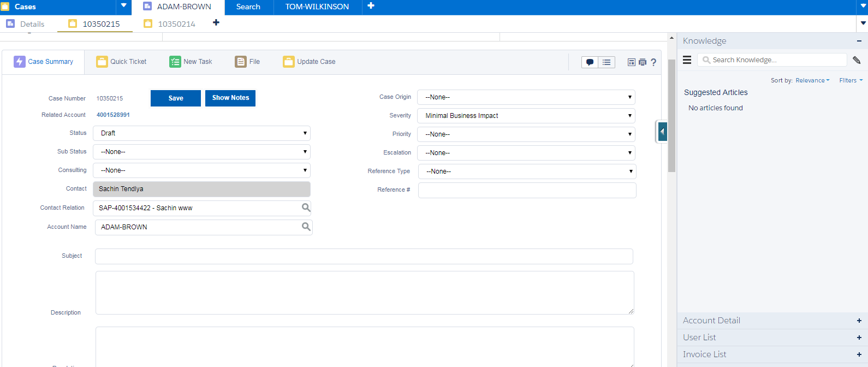Open help via the question mark icon

[653, 62]
